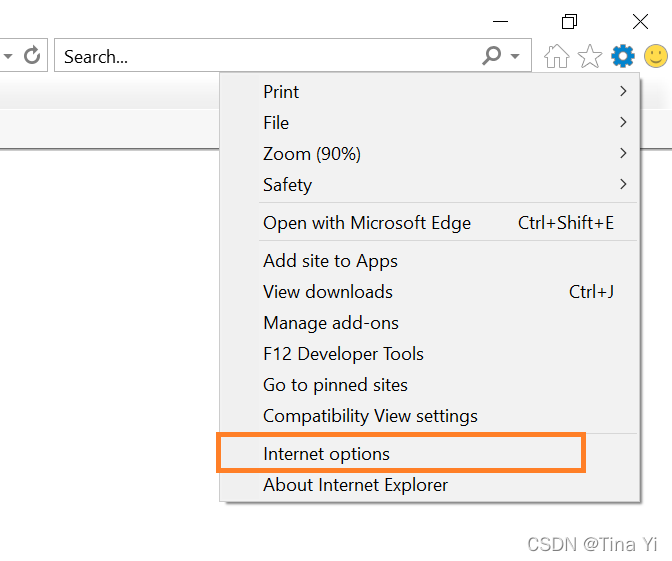
Task: Open the Zoom (90%) submenu
Action: coord(430,154)
